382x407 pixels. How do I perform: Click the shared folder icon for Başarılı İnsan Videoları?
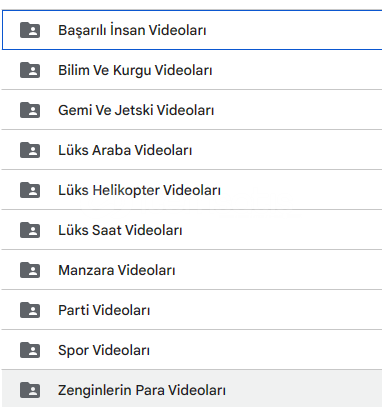pos(30,30)
